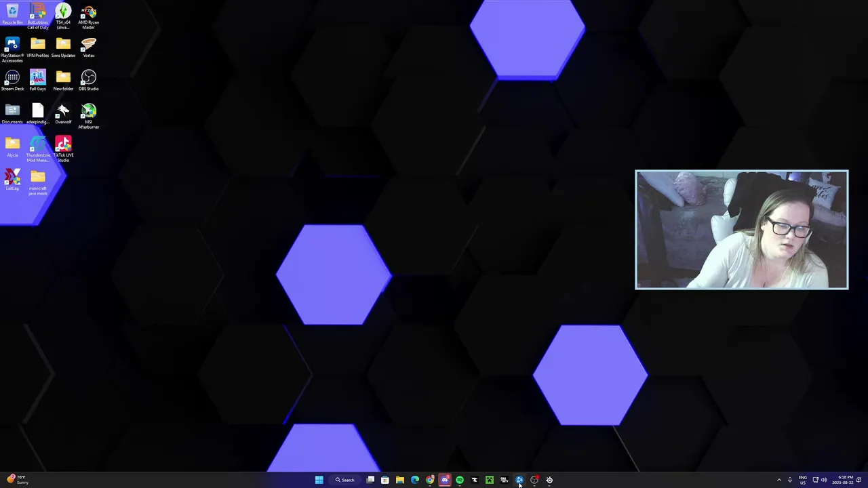Select the Recycle Bin desktop icon
This screenshot has height=488, width=868.
coord(12,15)
